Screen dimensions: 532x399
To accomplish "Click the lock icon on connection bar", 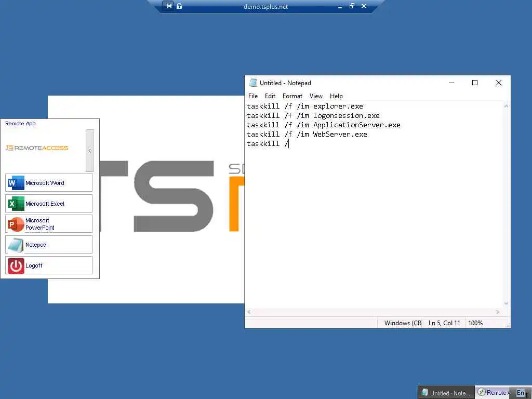I will point(179,6).
